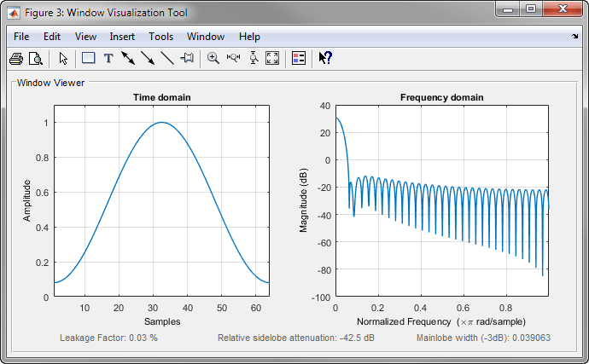Maximize the Window Visualization Tool window
589x364 pixels.
coord(531,9)
